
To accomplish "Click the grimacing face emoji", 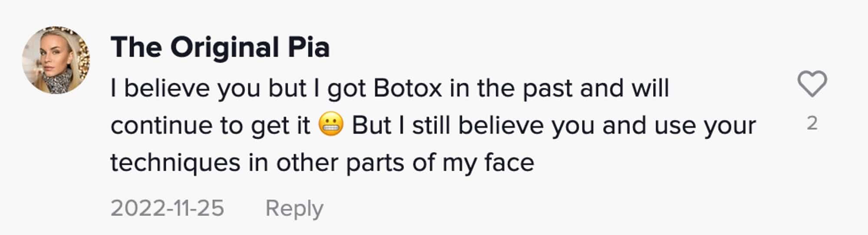I will (x=331, y=125).
